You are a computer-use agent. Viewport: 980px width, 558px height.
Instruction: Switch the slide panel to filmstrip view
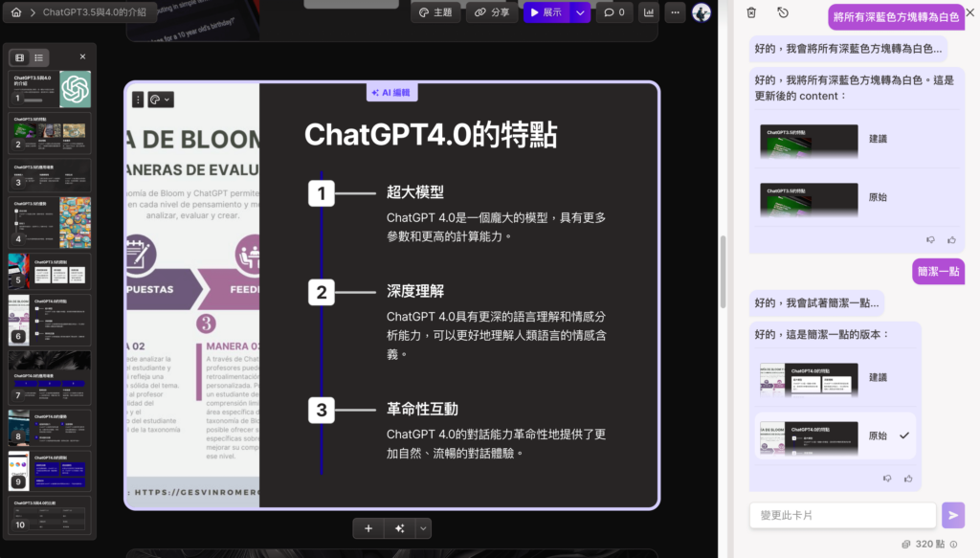click(17, 57)
